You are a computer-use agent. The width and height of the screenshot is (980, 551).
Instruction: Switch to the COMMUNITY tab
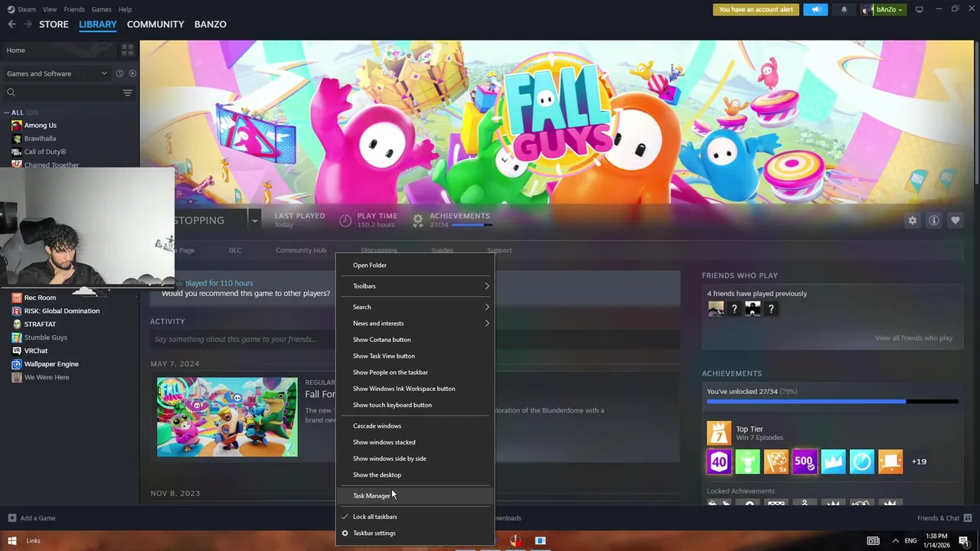point(155,24)
